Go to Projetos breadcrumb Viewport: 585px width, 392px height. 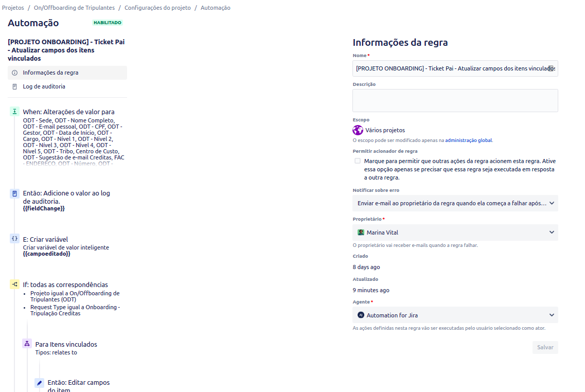pos(13,8)
